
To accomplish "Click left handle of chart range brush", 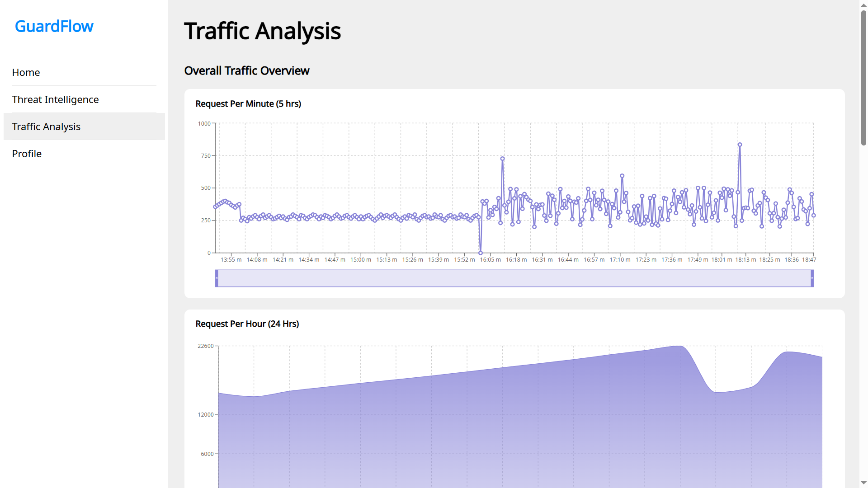I will (x=217, y=278).
